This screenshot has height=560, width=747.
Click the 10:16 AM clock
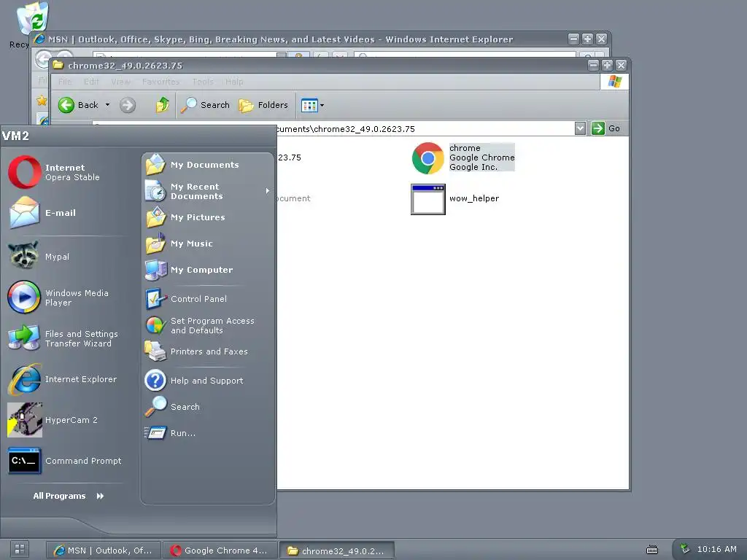point(716,550)
